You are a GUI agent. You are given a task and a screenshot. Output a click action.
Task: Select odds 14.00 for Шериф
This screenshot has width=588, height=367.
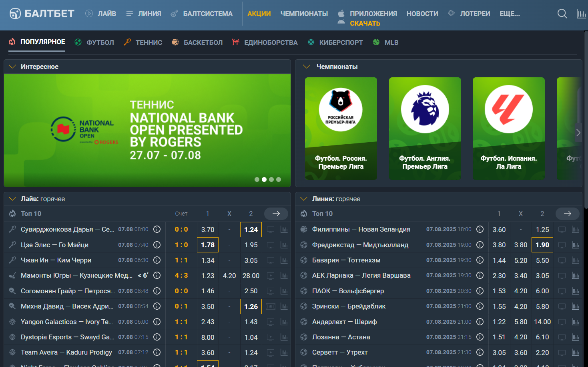click(542, 322)
